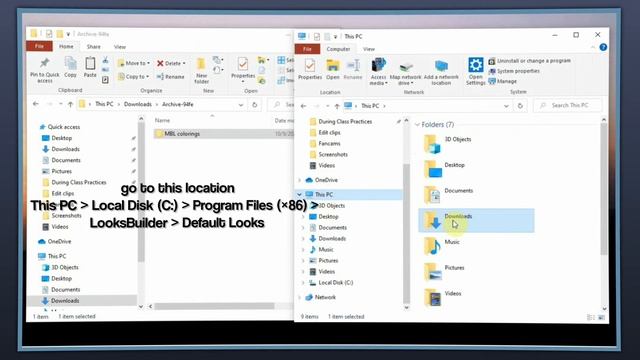Image resolution: width=640 pixels, height=360 pixels.
Task: Open File tab in This PC window
Action: click(307, 49)
